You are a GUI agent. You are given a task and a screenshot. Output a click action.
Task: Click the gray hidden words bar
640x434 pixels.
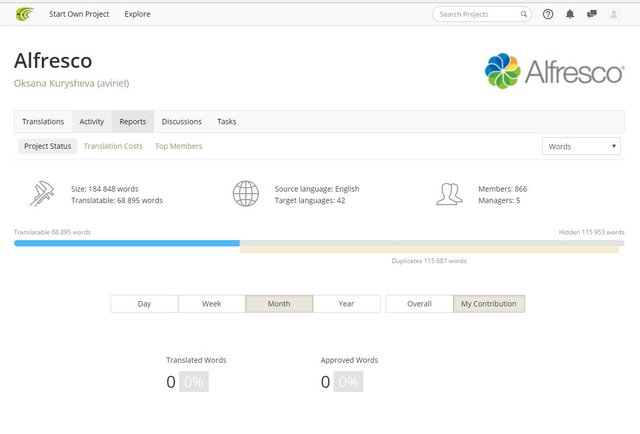tap(432, 243)
